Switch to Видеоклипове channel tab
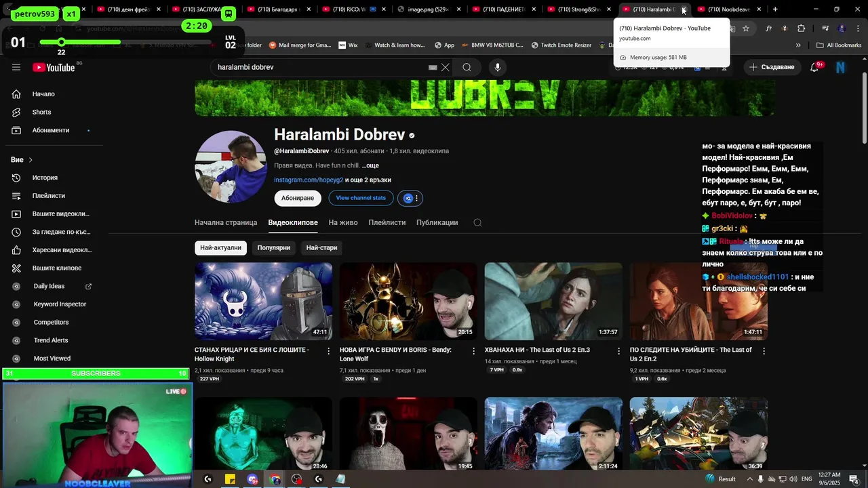Viewport: 868px width, 488px height. [293, 222]
